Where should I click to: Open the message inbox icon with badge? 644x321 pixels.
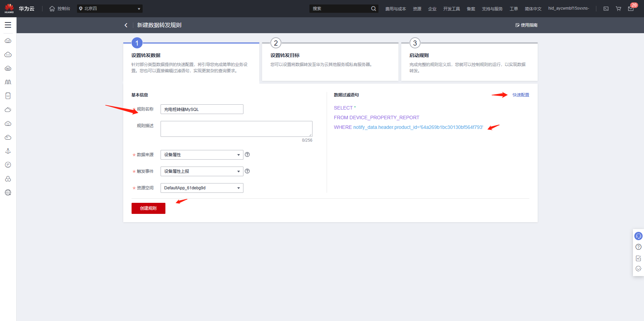tap(631, 8)
